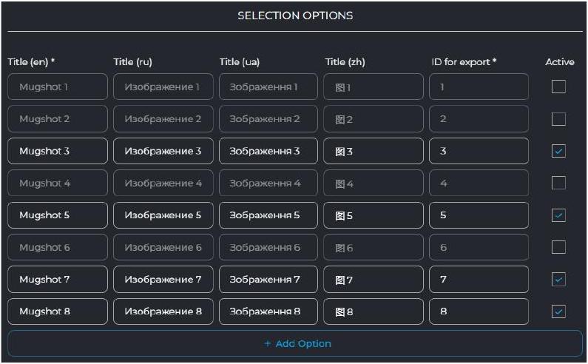The width and height of the screenshot is (588, 364).
Task: Focus the export ID field for Mugshot 7
Action: (x=479, y=279)
